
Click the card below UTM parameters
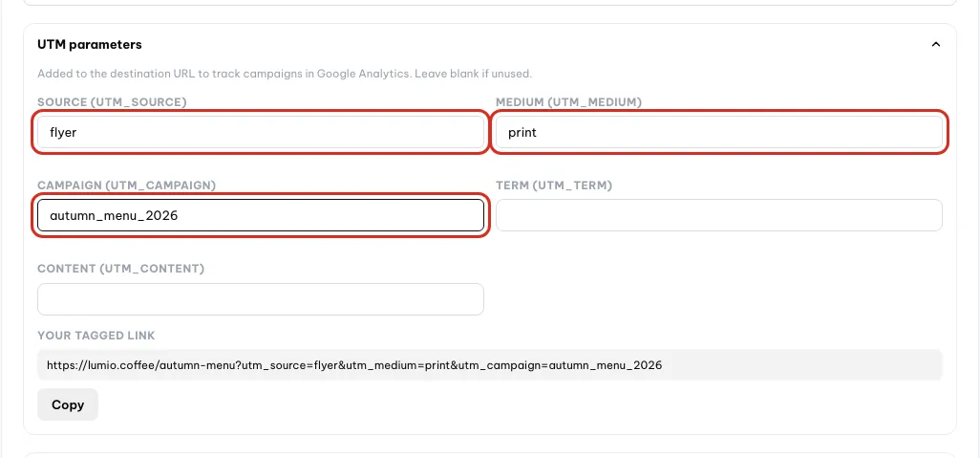(x=490, y=455)
